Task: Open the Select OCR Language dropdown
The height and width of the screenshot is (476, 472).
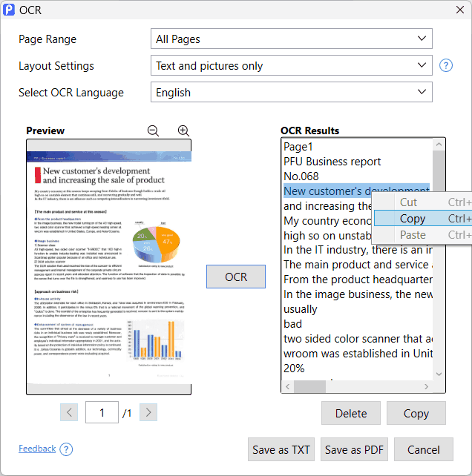Action: 292,92
